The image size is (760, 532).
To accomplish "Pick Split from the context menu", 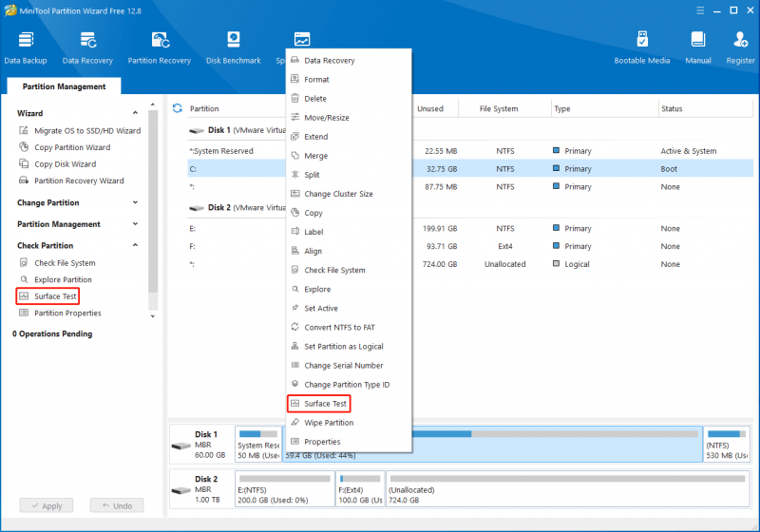I will click(x=349, y=175).
